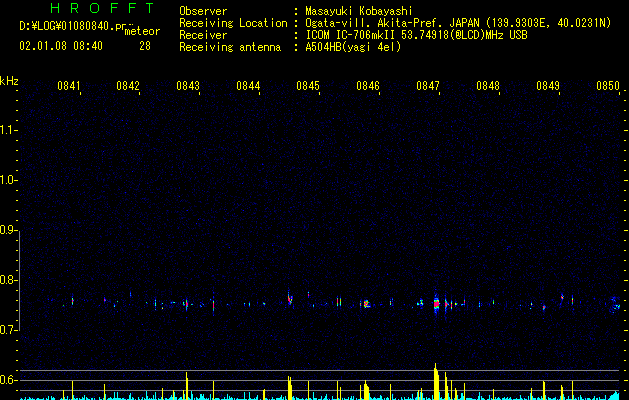Click the 'meteor' count label
The height and width of the screenshot is (400, 629).
pos(142,31)
